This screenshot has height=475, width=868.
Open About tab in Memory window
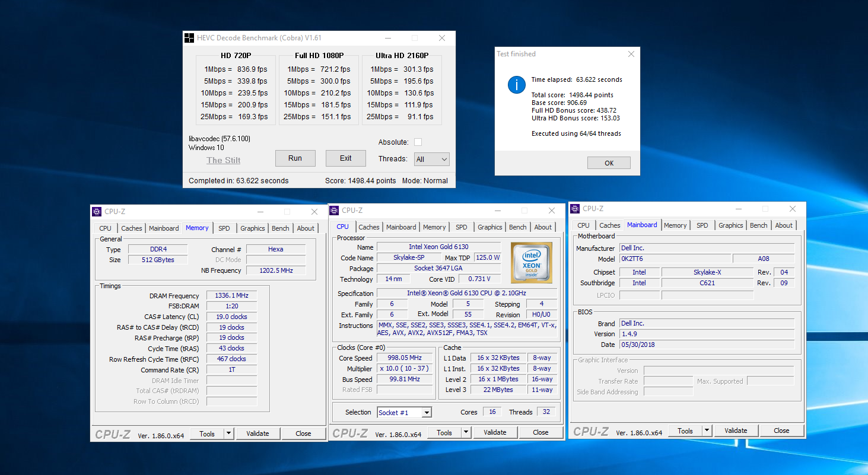(x=306, y=228)
